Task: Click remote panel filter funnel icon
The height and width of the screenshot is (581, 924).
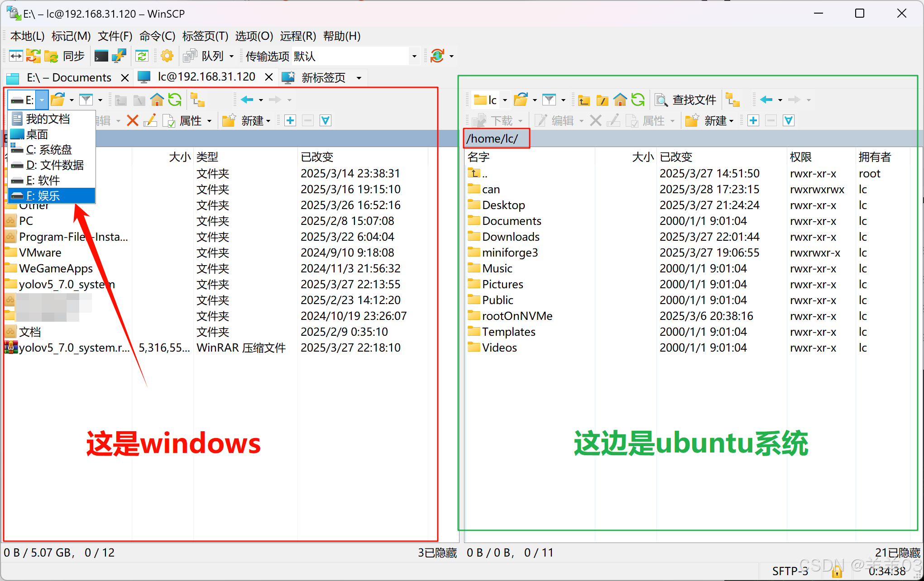Action: pyautogui.click(x=549, y=100)
